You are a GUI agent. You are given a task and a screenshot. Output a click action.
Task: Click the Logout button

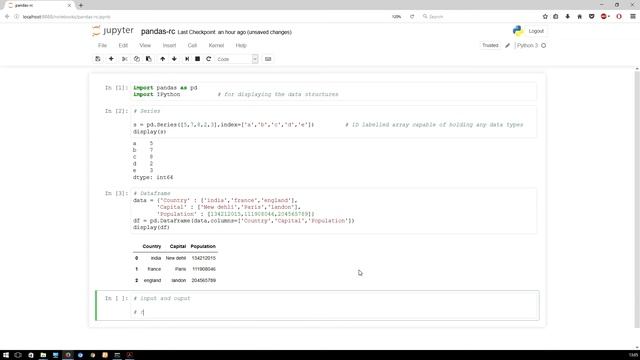click(536, 31)
